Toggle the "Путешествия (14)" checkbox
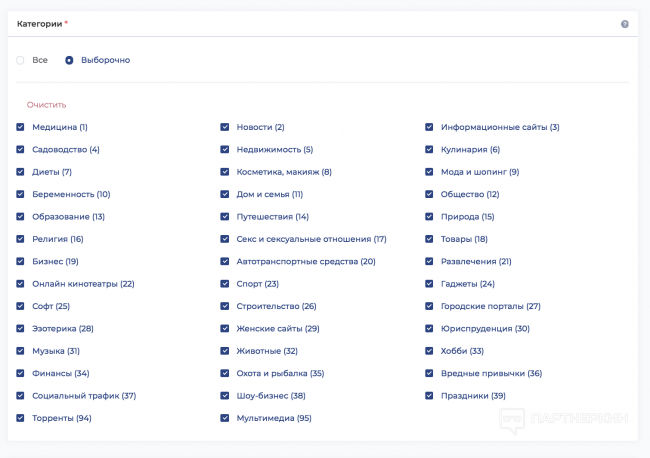The width and height of the screenshot is (650, 458). 225,217
